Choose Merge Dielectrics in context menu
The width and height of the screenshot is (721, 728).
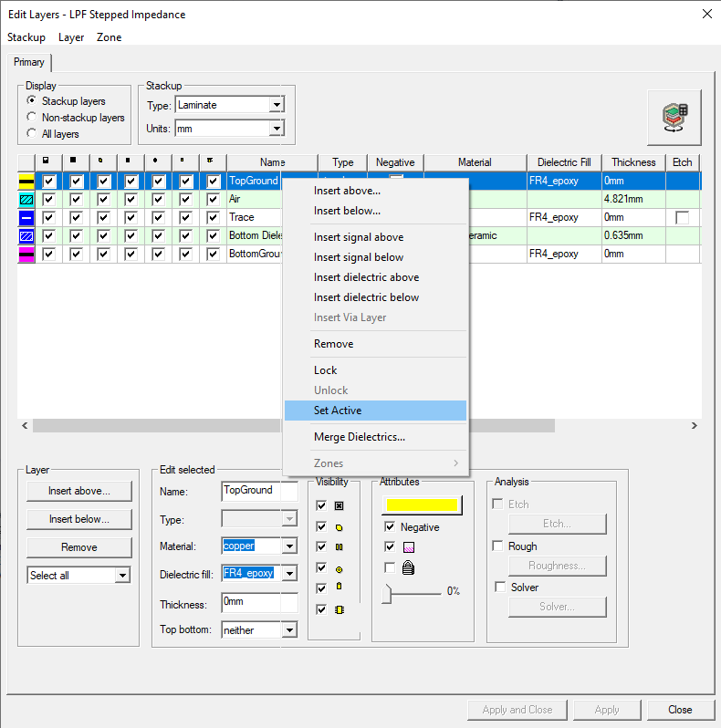[x=375, y=437]
